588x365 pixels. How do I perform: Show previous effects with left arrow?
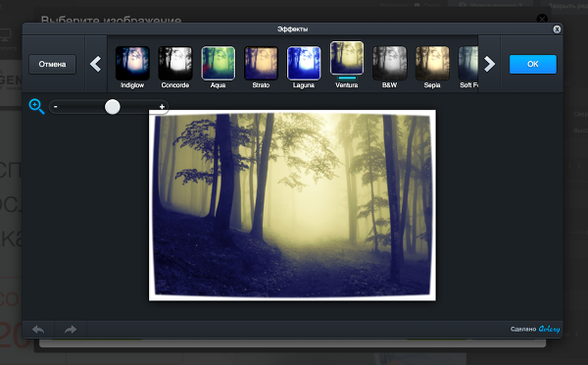tap(96, 64)
